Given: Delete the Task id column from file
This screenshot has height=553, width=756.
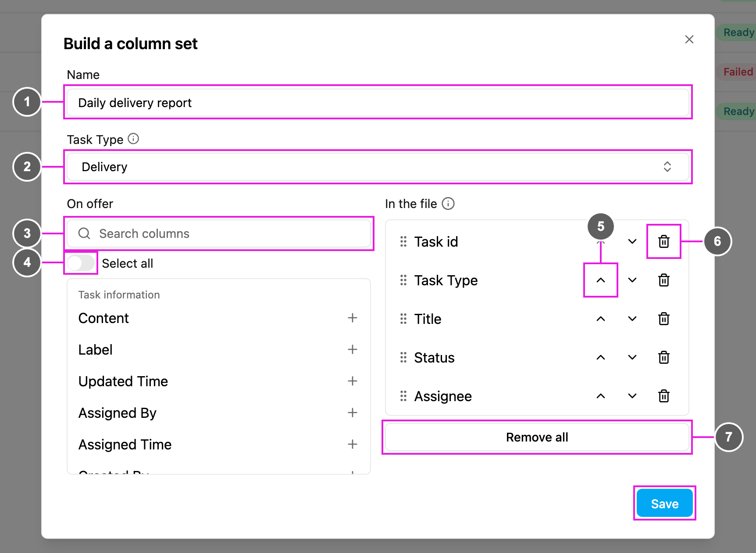Looking at the screenshot, I should click(x=664, y=241).
